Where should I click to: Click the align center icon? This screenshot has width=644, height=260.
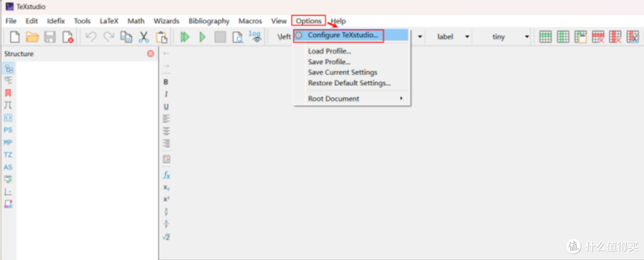point(166,131)
